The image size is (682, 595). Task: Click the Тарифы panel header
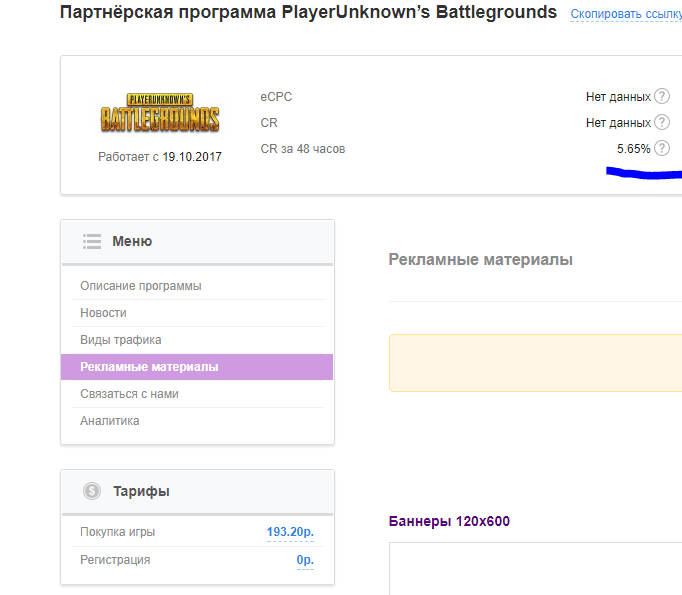point(197,491)
